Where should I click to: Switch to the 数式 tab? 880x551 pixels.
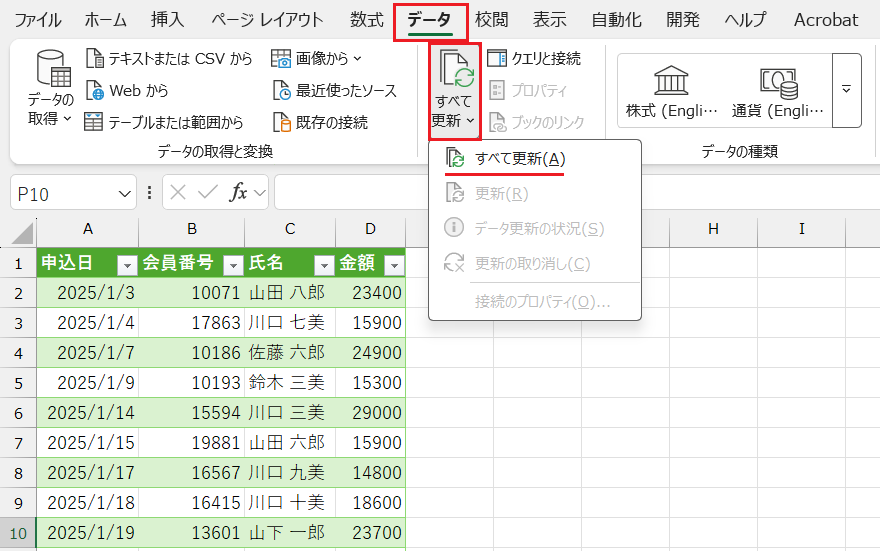[366, 20]
